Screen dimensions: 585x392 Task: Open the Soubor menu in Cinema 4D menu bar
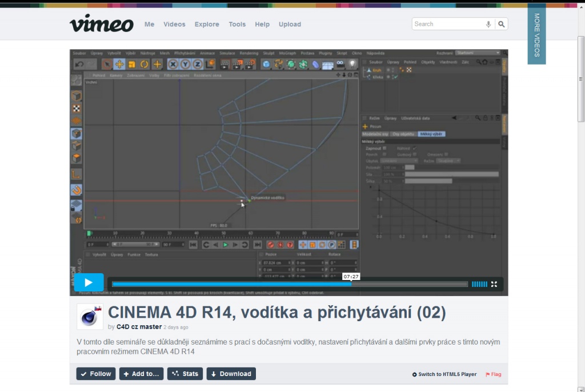click(x=79, y=53)
